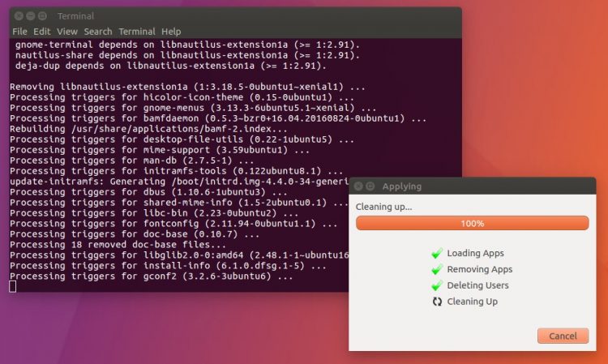Viewport: 608px width, 364px height.
Task: Click the "Loading Apps" step label
Action: pos(475,253)
